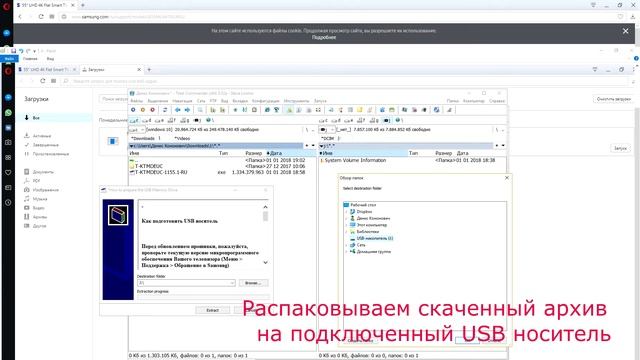Click Очистить загрузки button
This screenshot has height=360, width=640.
(613, 99)
